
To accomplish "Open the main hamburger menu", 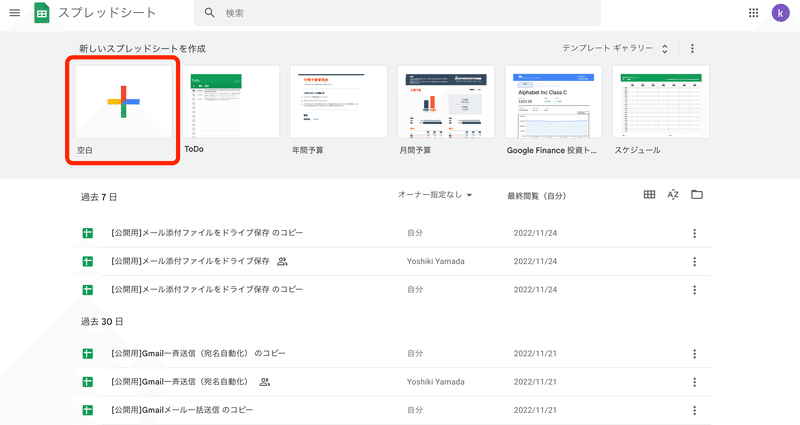I will pyautogui.click(x=15, y=13).
